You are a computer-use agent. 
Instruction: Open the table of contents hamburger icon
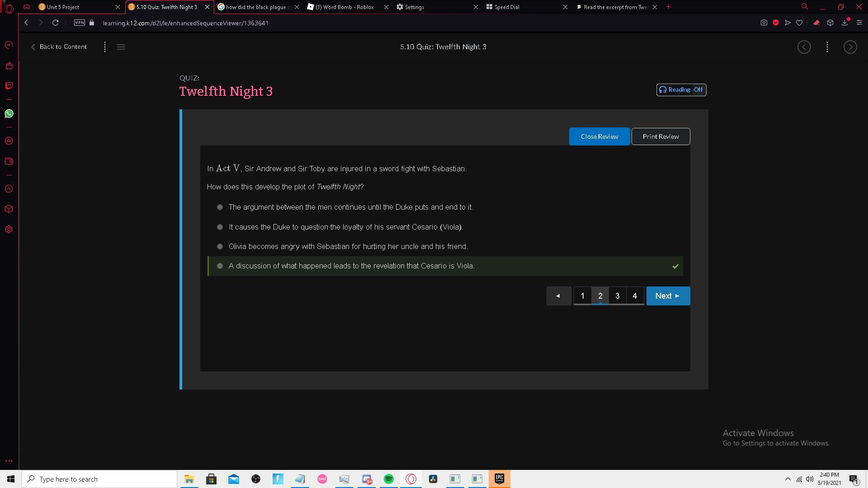point(121,47)
